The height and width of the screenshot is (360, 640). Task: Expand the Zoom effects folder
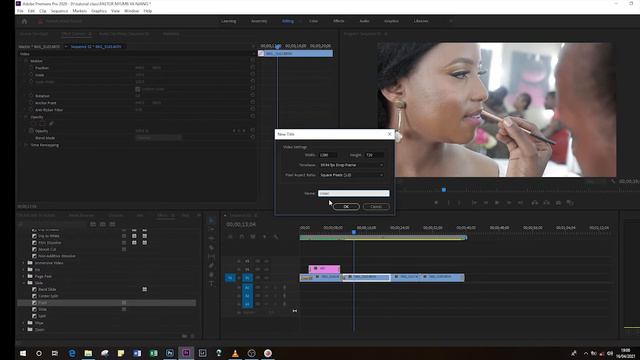[x=23, y=329]
